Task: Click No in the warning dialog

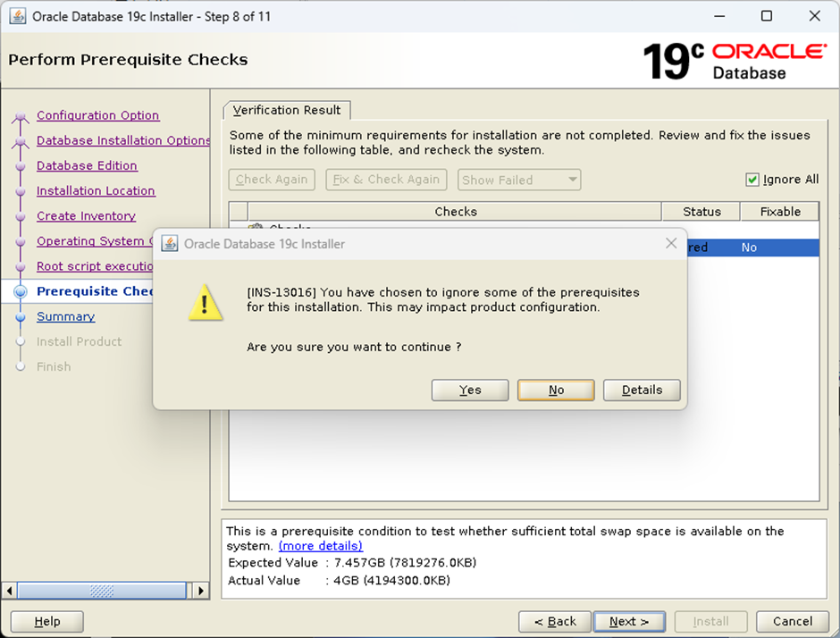Action: pos(556,390)
